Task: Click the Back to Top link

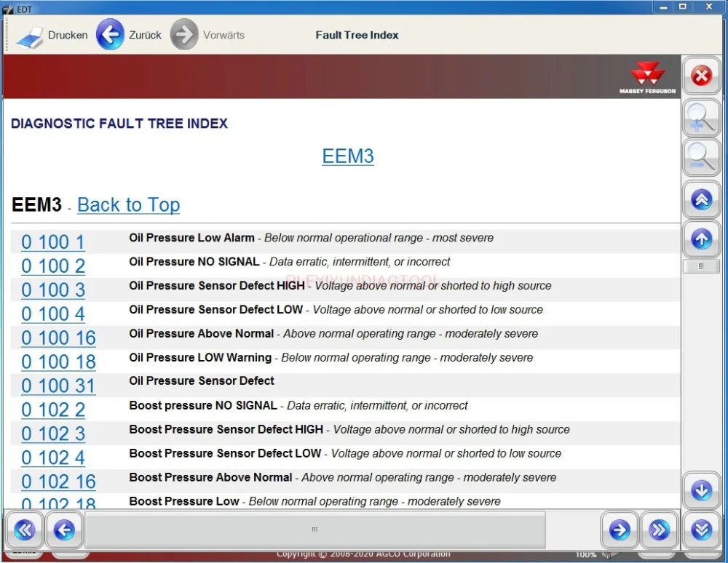Action: click(128, 204)
